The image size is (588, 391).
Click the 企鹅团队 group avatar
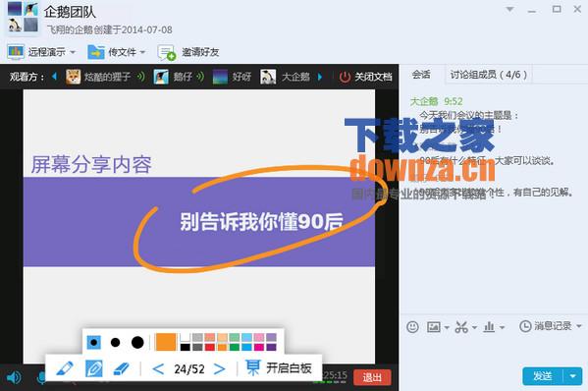click(23, 17)
